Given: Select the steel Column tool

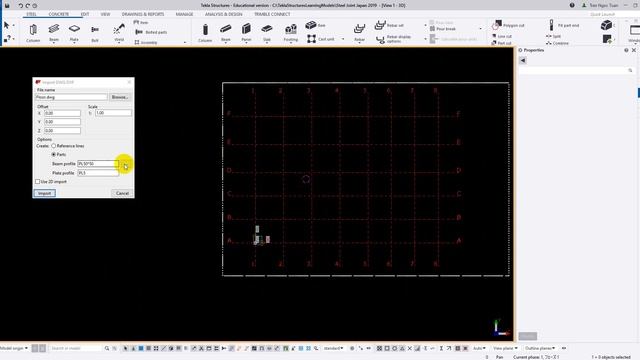Looking at the screenshot, I should pos(33,33).
